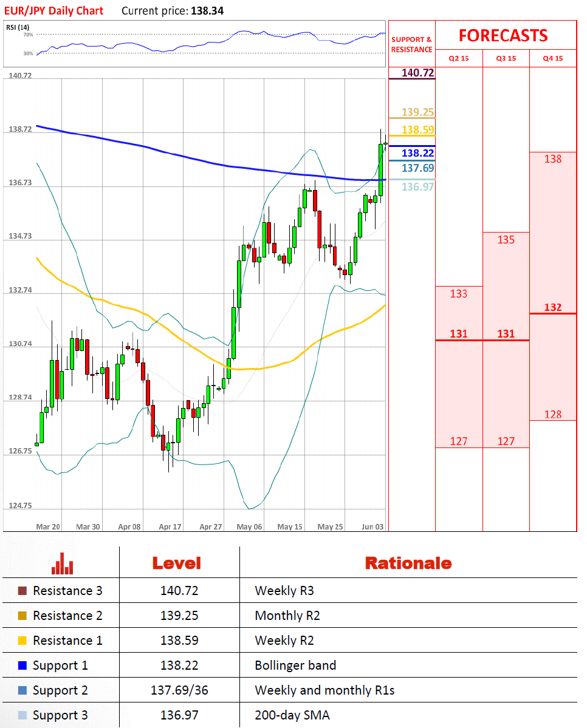This screenshot has height=728, width=587.
Task: Click the Resistance 3 maroon color square
Action: click(x=22, y=591)
